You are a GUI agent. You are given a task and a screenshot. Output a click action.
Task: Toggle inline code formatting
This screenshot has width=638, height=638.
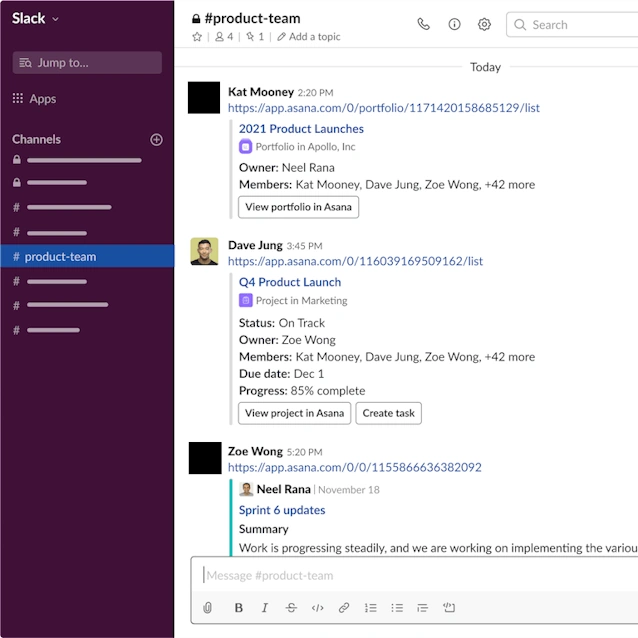coord(317,607)
